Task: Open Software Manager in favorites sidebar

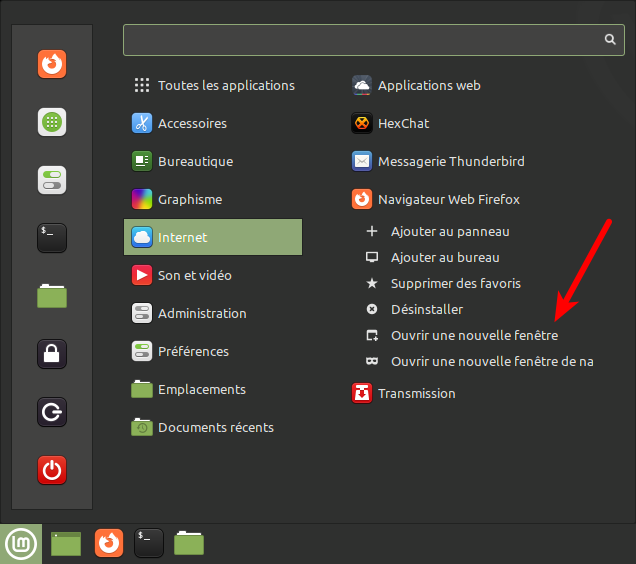Action: (x=52, y=122)
